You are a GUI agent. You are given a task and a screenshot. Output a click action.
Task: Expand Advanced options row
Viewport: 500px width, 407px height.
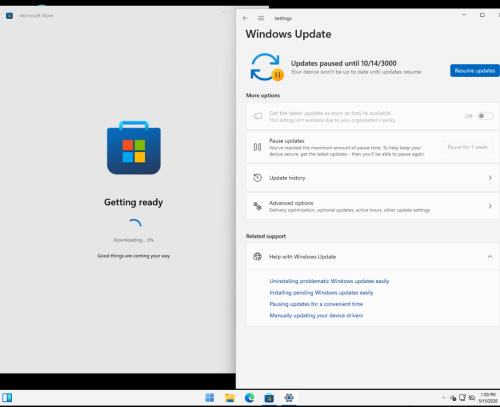tap(373, 206)
